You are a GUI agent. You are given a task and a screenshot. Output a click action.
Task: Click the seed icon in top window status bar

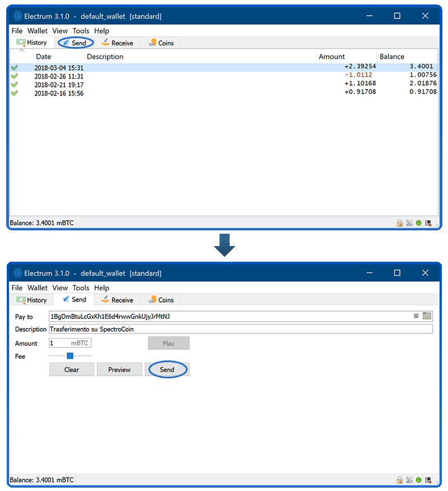pyautogui.click(x=428, y=223)
